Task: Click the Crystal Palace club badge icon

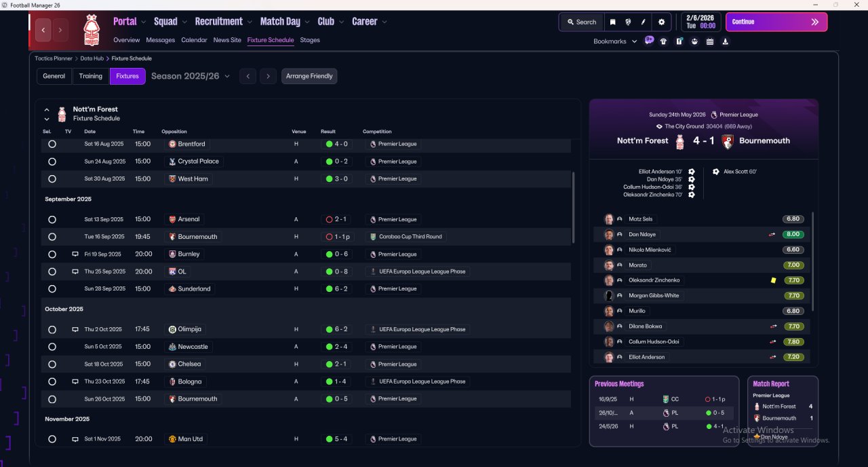Action: pos(172,162)
